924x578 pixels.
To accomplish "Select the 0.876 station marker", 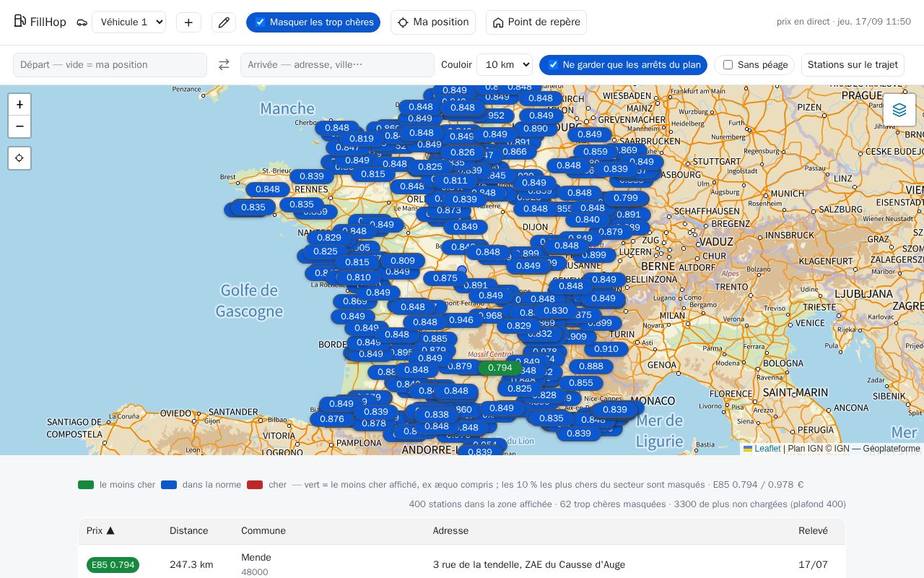I will 332,419.
